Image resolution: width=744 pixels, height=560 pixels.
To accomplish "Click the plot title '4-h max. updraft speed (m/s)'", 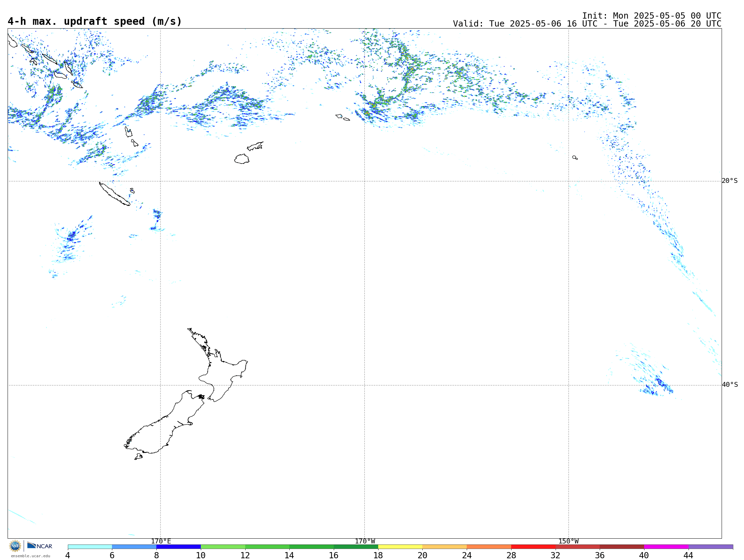I will click(95, 21).
